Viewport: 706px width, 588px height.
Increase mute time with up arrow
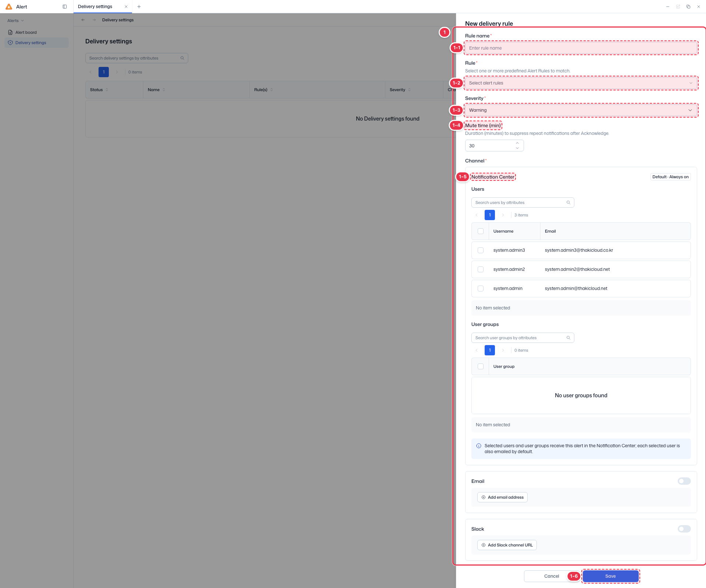click(517, 143)
